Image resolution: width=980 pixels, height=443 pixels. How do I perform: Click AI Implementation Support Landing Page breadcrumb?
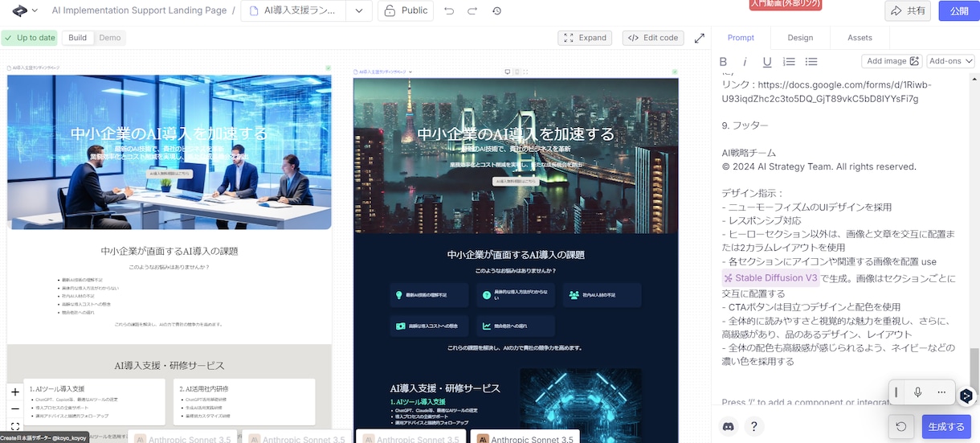pyautogui.click(x=138, y=11)
